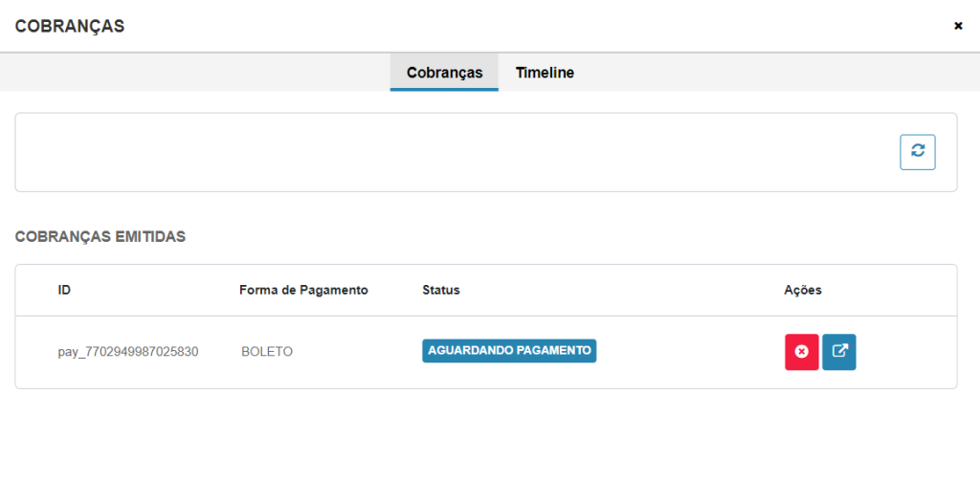This screenshot has width=980, height=482.
Task: Select the Cobranças tab
Action: [x=444, y=73]
